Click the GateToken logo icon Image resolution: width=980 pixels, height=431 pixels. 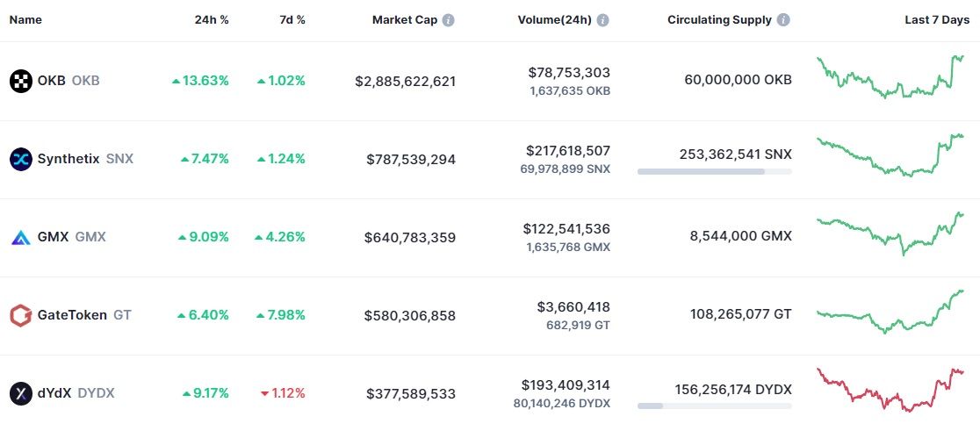point(20,315)
